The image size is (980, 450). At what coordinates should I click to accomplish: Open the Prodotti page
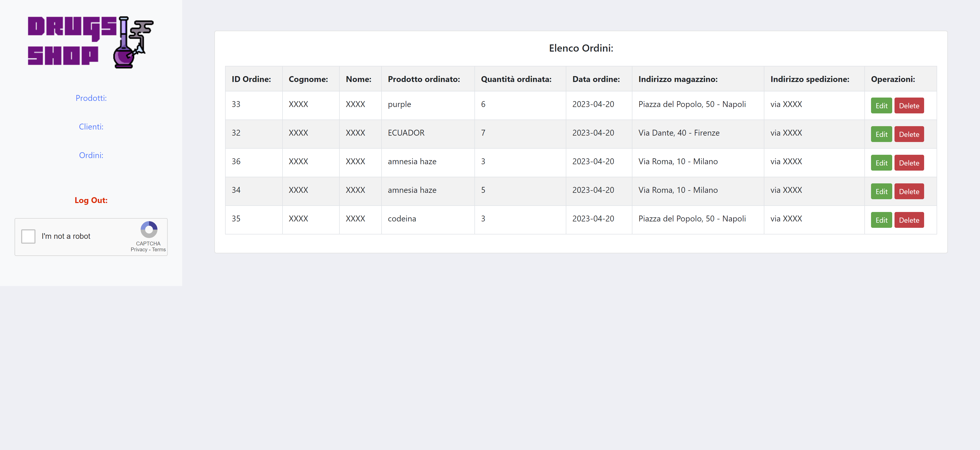point(91,98)
